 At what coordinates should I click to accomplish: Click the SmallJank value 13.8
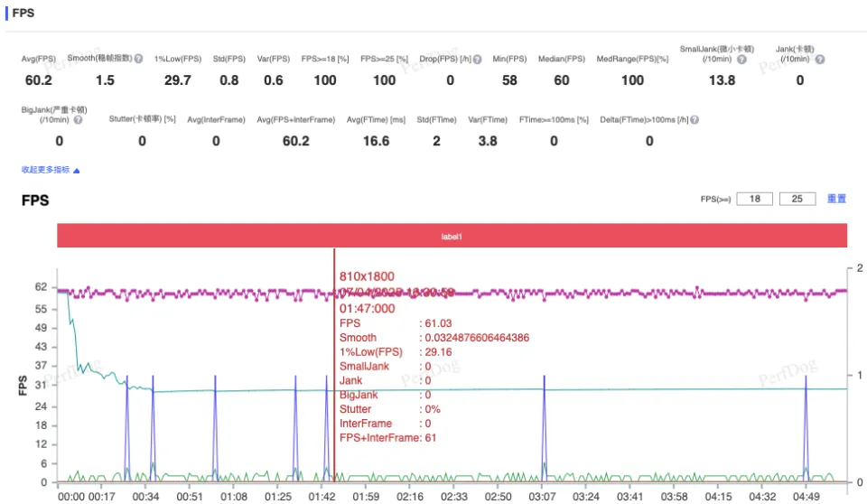coord(722,80)
